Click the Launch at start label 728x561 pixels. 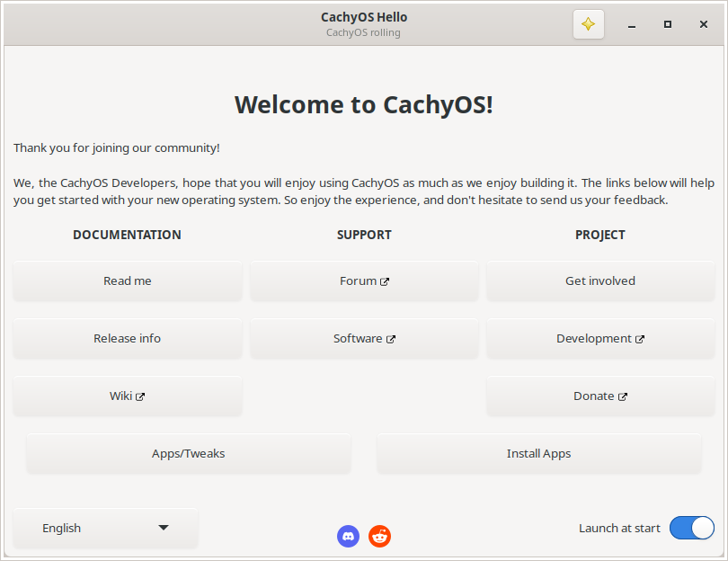coord(619,529)
